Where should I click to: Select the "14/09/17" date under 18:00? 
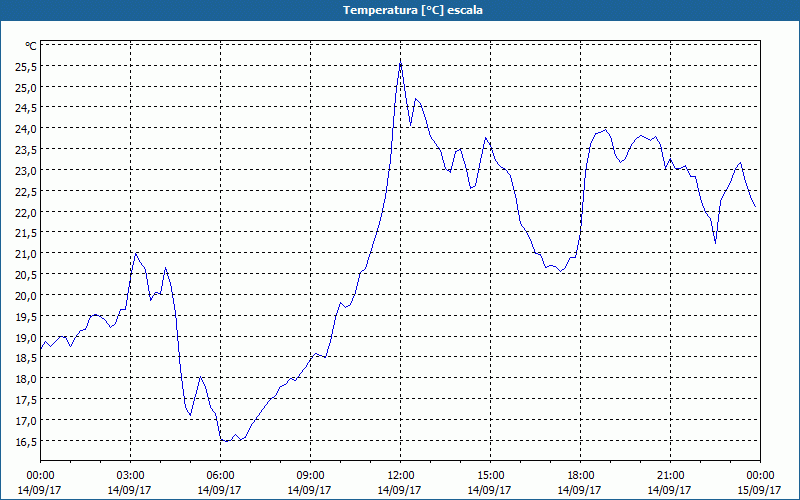(580, 490)
